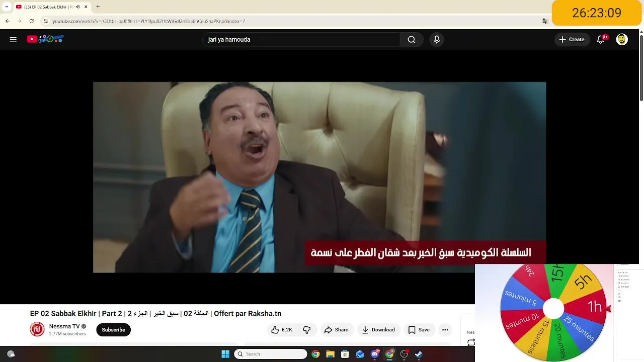Click the green 20 minutes wheel segment
The height and width of the screenshot is (362, 644).
click(559, 340)
